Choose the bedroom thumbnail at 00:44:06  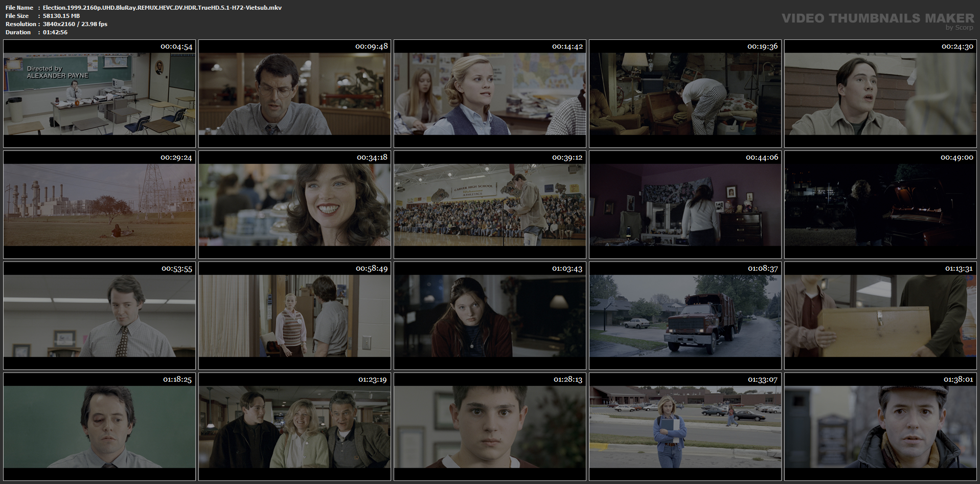point(685,205)
